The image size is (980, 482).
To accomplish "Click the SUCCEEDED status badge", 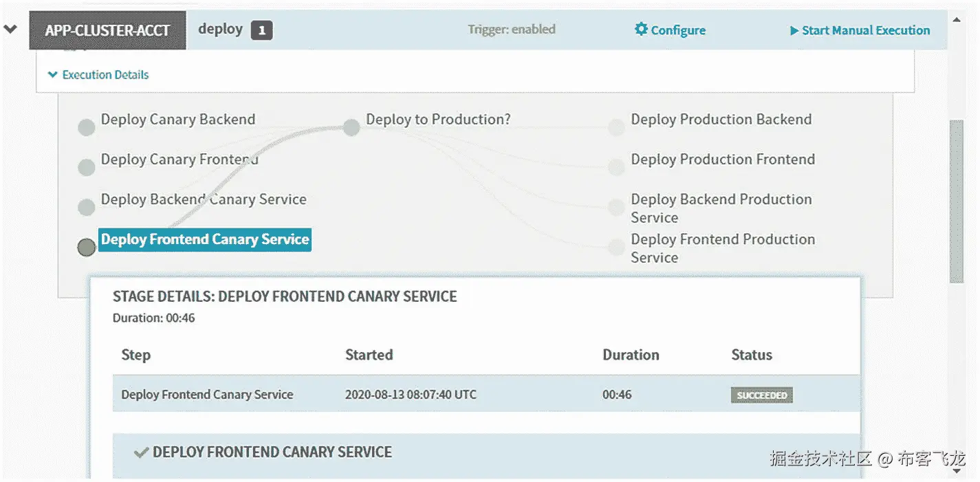I will pos(761,395).
